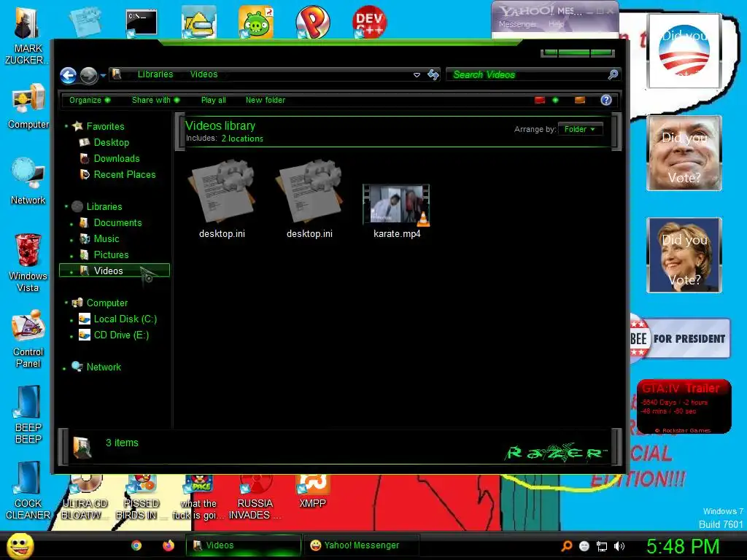Click Play all in toolbar
Screen dimensions: 747x560
tap(214, 100)
